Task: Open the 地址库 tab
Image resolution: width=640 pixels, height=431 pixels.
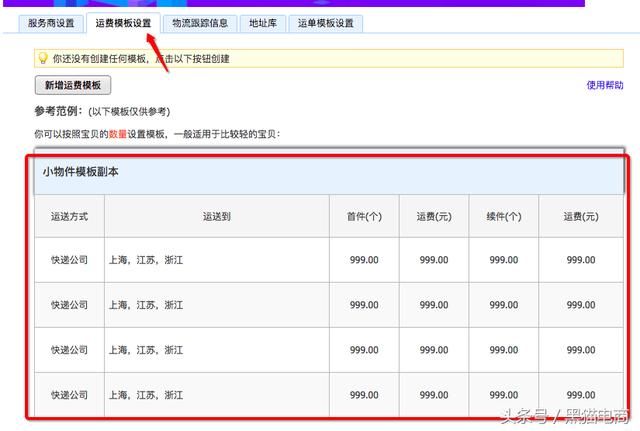Action: point(262,23)
